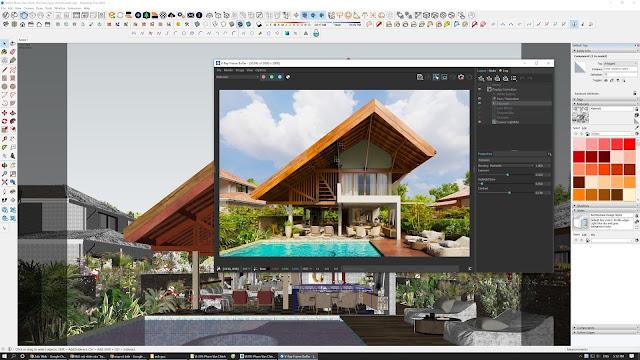Image resolution: width=640 pixels, height=360 pixels.
Task: Click the Contrast slider handle
Action: point(509,192)
